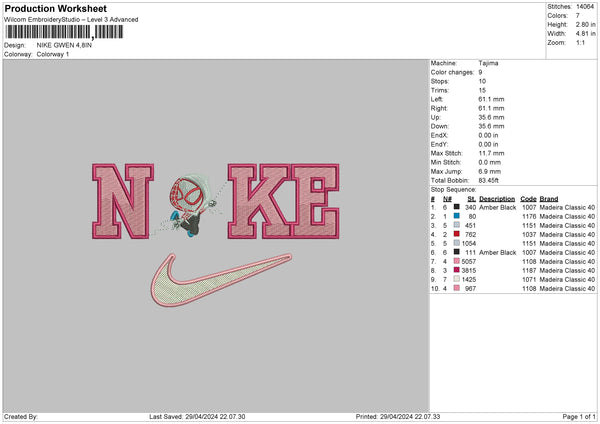The image size is (600, 424).
Task: Click the Max Jump value 6.9 mm
Action: click(489, 171)
